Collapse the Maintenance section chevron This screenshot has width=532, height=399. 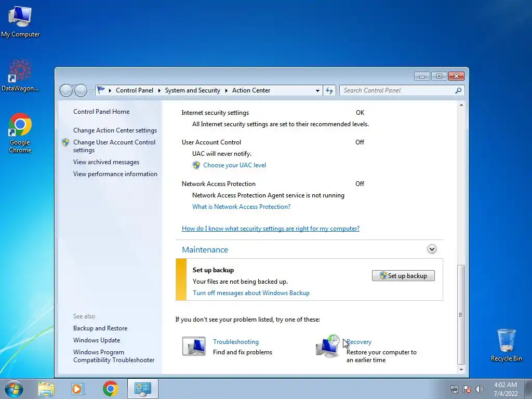tap(432, 249)
